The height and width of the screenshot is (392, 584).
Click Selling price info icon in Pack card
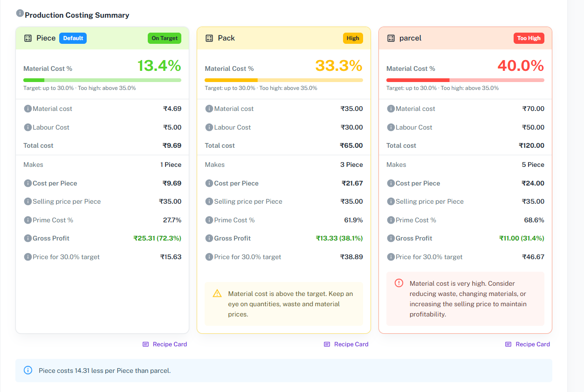click(x=209, y=201)
